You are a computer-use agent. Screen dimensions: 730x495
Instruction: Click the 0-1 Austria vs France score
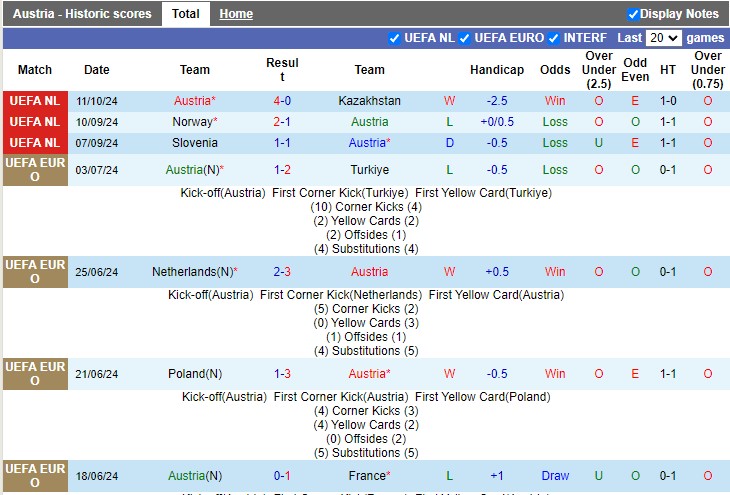282,476
